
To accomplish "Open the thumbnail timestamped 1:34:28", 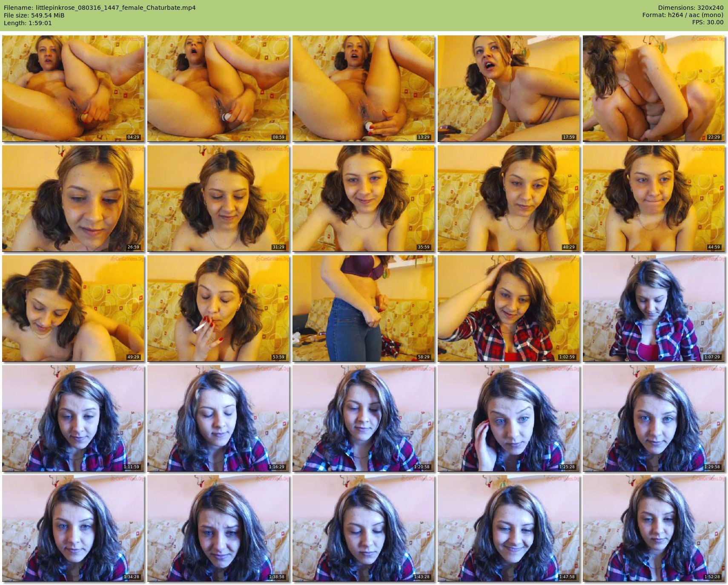I will tap(73, 528).
